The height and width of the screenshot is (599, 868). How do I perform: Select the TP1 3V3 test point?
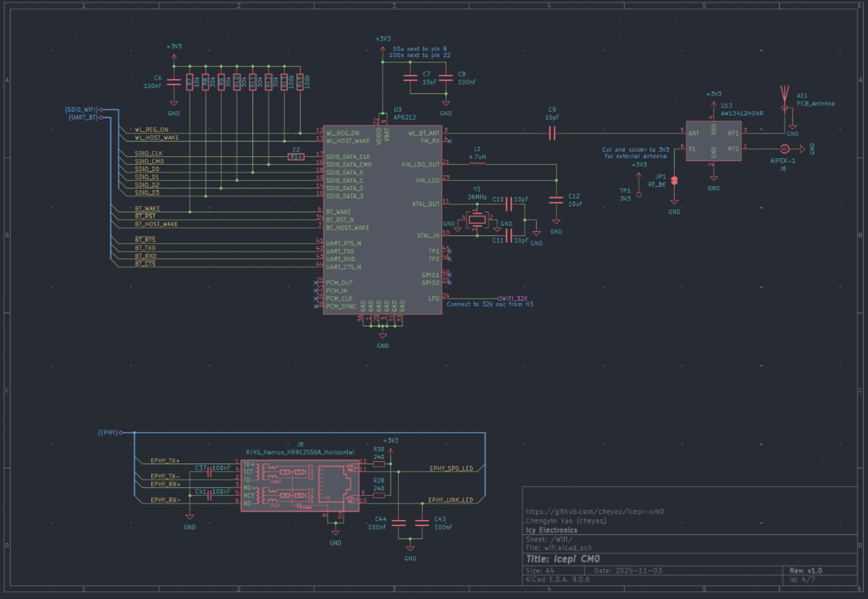point(639,194)
